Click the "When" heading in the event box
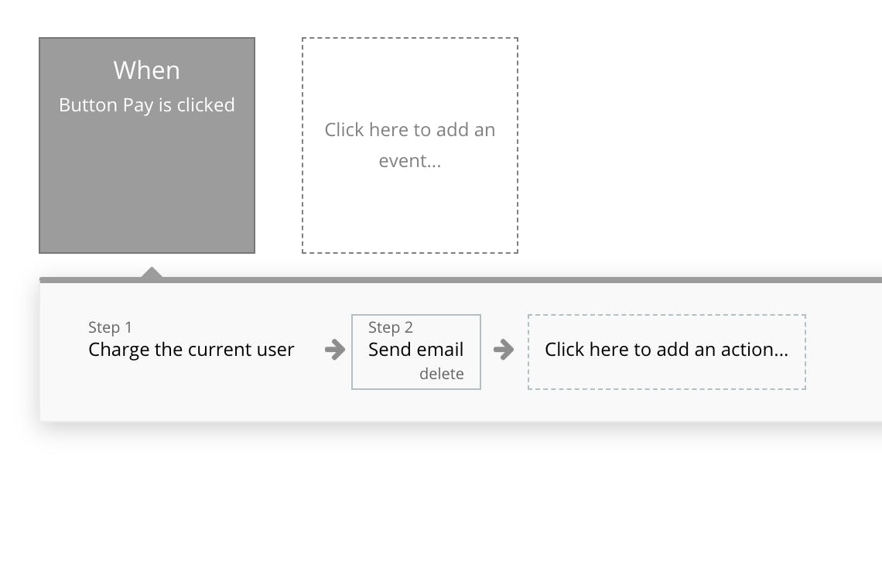Image resolution: width=882 pixels, height=588 pixels. (147, 70)
